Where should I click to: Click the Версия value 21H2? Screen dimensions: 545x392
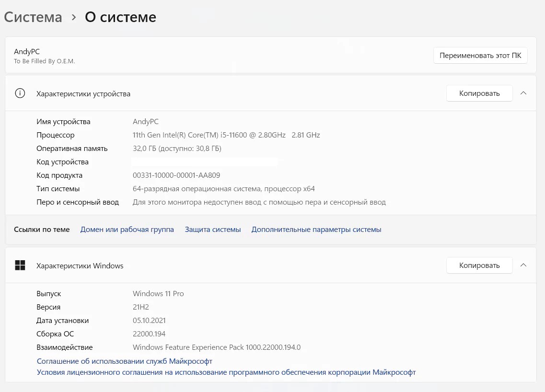click(141, 307)
